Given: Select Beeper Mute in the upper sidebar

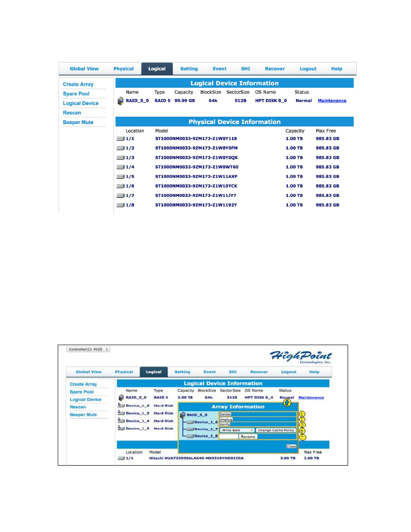Looking at the screenshot, I should coord(78,122).
